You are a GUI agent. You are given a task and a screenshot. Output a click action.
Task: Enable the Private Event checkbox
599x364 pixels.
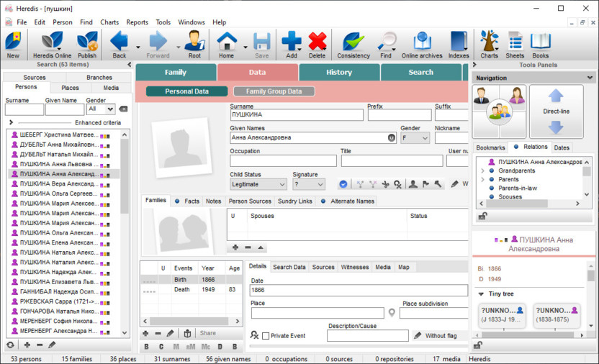pos(266,336)
